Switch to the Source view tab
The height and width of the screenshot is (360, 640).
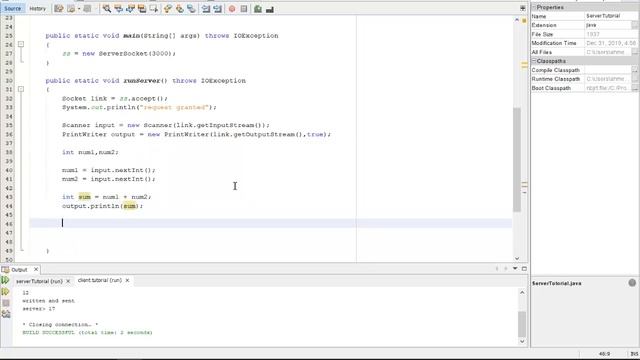(x=12, y=8)
